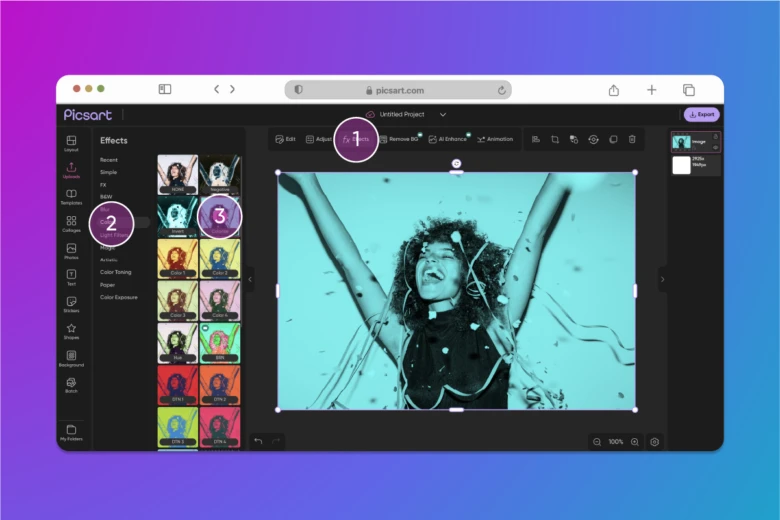Click the Export button

701,114
